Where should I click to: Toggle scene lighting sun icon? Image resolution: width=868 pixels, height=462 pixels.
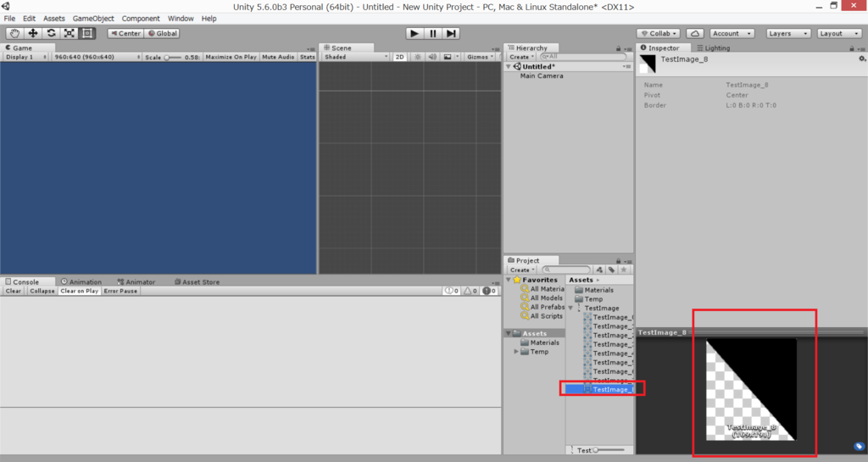click(x=418, y=57)
